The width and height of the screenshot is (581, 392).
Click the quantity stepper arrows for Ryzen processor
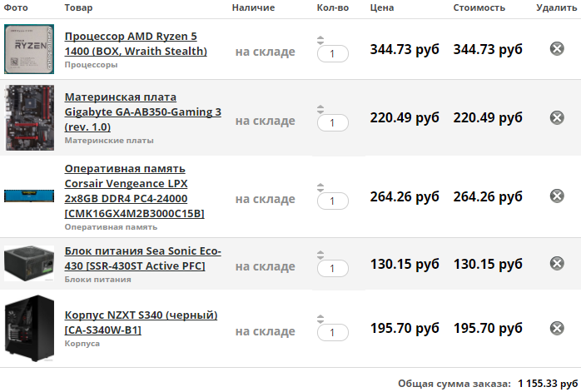click(320, 40)
